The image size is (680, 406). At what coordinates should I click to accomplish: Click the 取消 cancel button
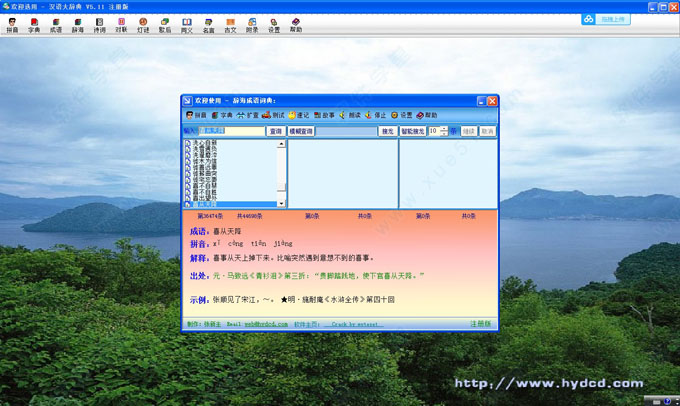pyautogui.click(x=487, y=131)
